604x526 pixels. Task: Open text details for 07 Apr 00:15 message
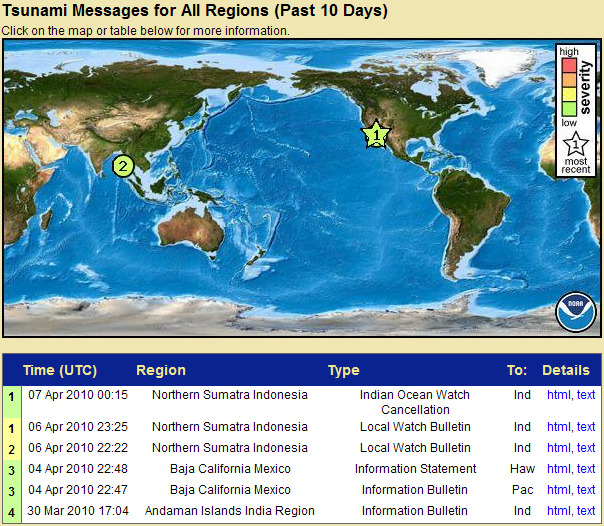[x=586, y=395]
